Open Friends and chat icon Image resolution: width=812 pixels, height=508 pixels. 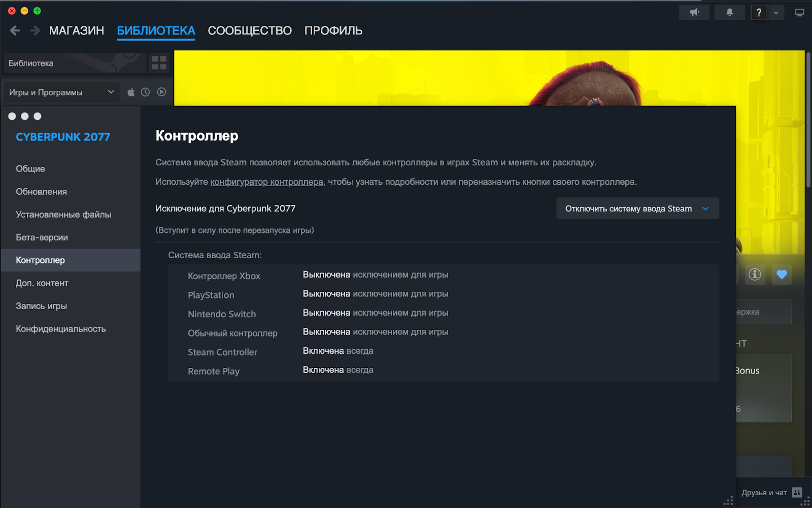coord(797,492)
